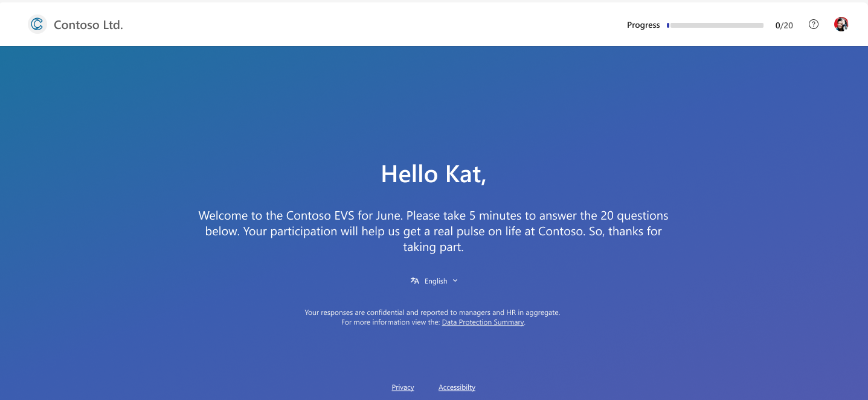
Task: Click the Contoso Ltd. header text
Action: [88, 25]
